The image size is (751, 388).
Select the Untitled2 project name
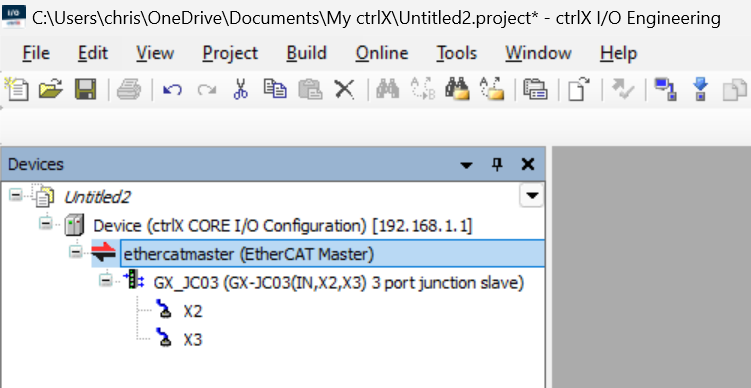click(x=97, y=197)
